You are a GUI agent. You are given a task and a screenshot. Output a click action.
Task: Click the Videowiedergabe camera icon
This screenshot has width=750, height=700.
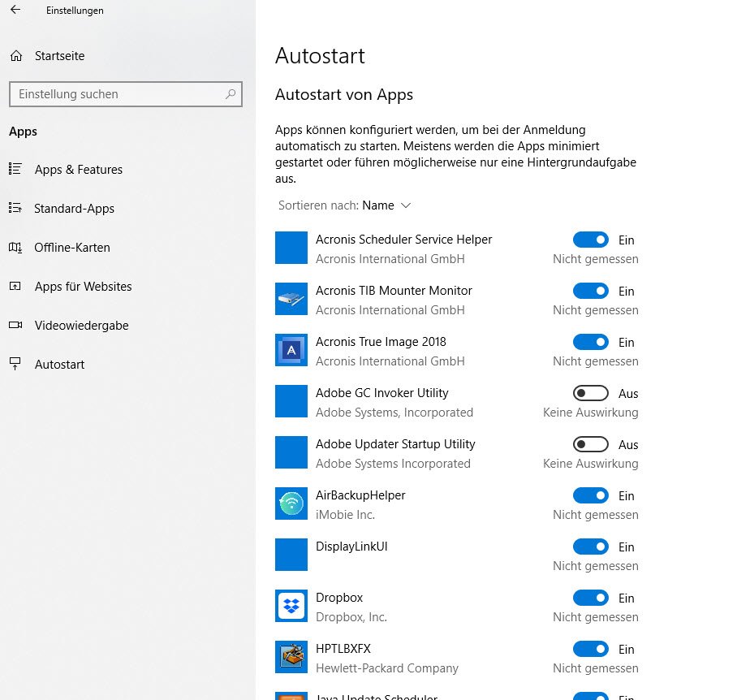pos(15,326)
